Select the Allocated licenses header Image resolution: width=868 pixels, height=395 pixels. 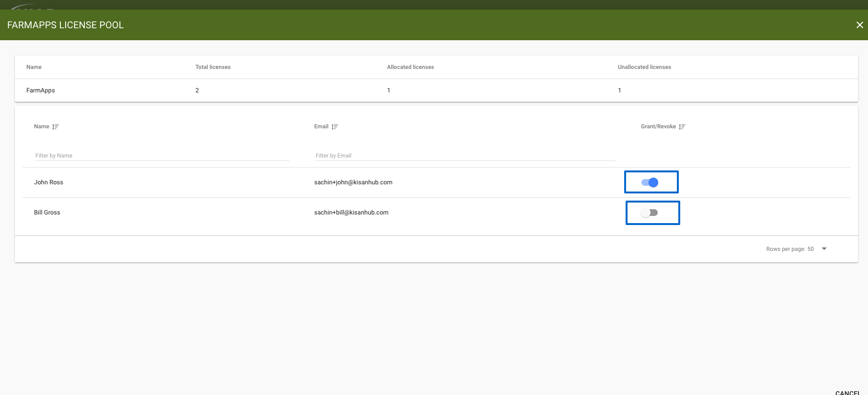click(411, 67)
